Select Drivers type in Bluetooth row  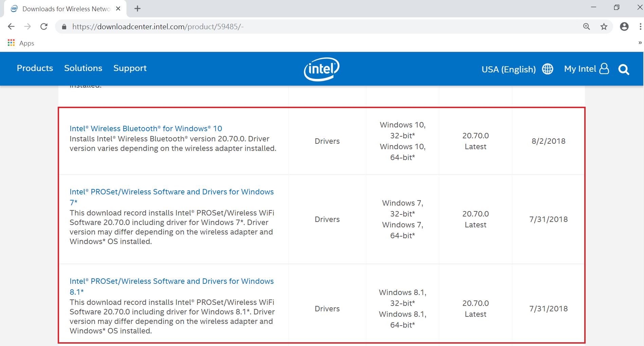click(327, 141)
